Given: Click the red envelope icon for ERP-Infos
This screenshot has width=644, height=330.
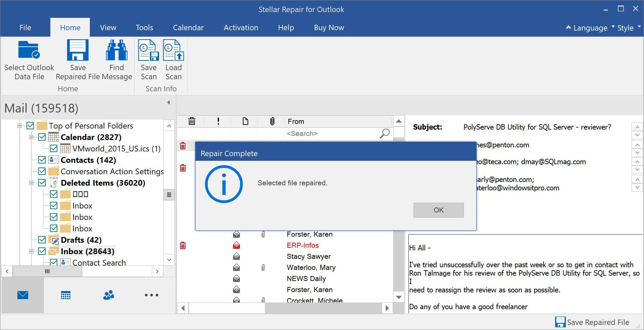Looking at the screenshot, I should pyautogui.click(x=236, y=245).
